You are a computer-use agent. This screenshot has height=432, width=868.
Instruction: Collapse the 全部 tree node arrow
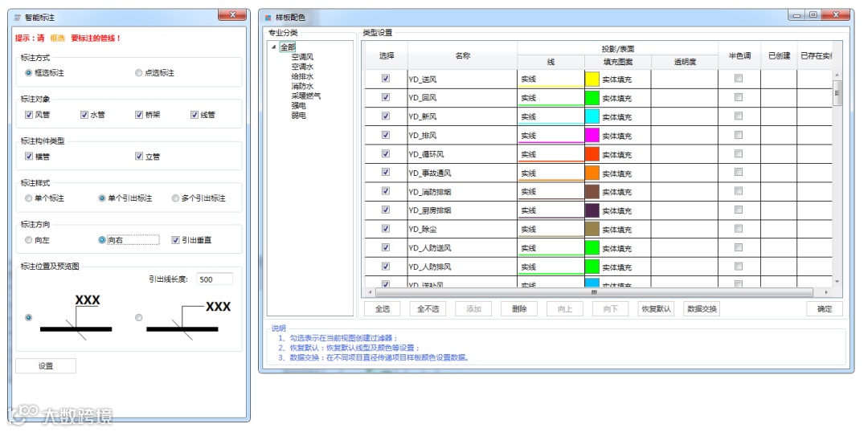coord(273,47)
